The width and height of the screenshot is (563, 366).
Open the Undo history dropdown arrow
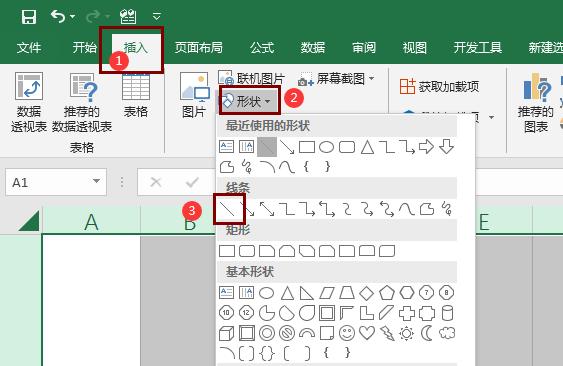pyautogui.click(x=73, y=17)
